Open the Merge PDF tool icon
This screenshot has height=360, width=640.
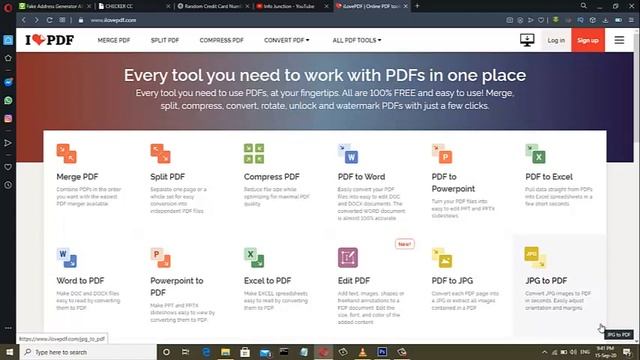click(x=66, y=153)
